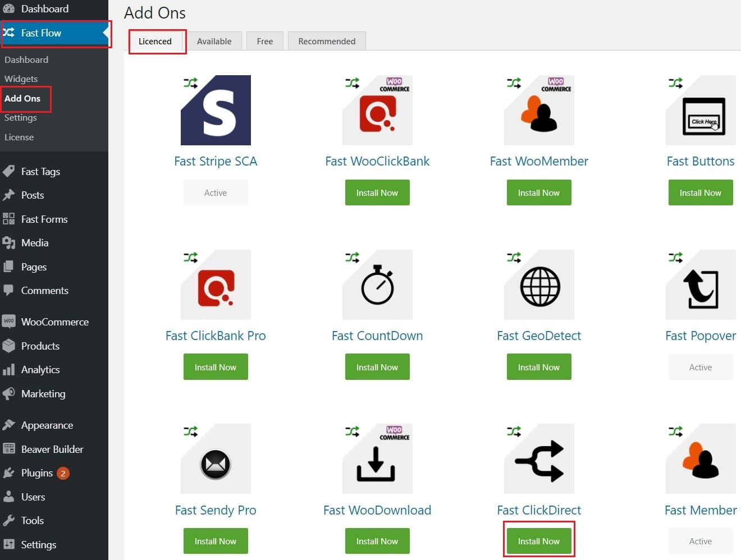Screen dimensions: 741x560
Task: Open the Add Ons submenu item
Action: coord(22,98)
